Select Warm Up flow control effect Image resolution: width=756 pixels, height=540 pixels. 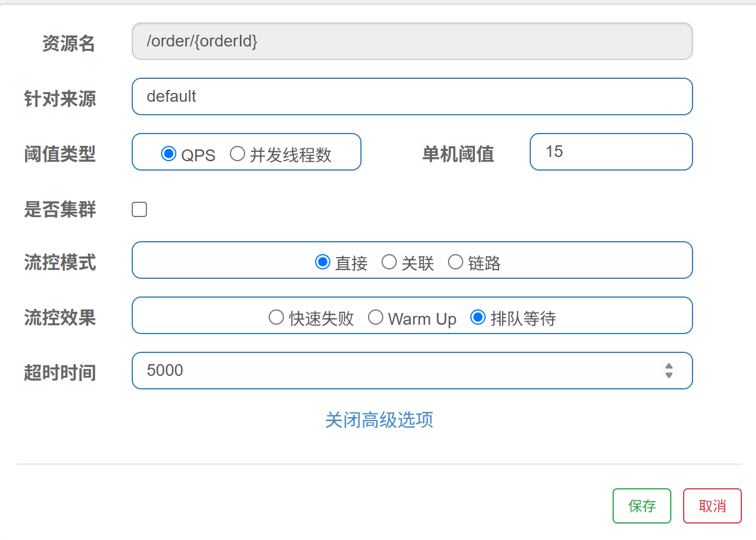click(x=376, y=318)
